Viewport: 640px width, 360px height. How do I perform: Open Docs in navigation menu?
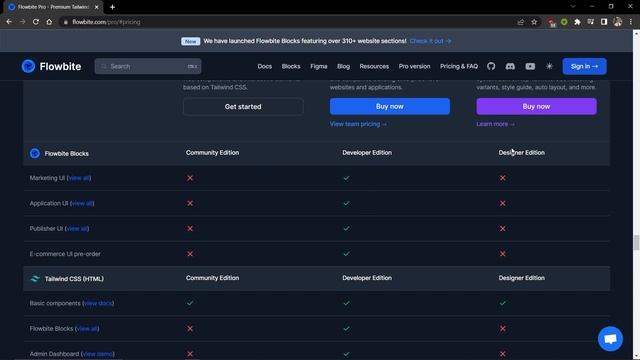(x=264, y=66)
